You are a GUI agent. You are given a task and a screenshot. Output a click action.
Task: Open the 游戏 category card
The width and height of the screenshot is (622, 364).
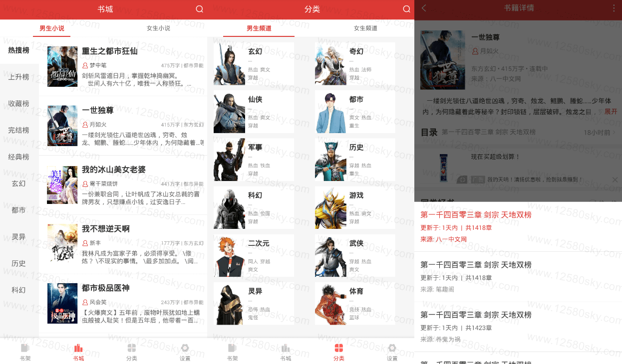[x=355, y=207]
